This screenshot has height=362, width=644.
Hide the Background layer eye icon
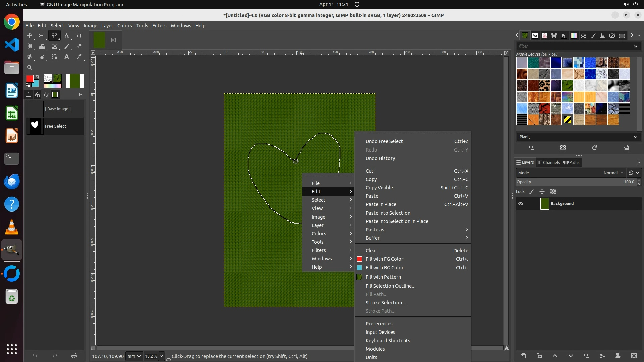521,204
